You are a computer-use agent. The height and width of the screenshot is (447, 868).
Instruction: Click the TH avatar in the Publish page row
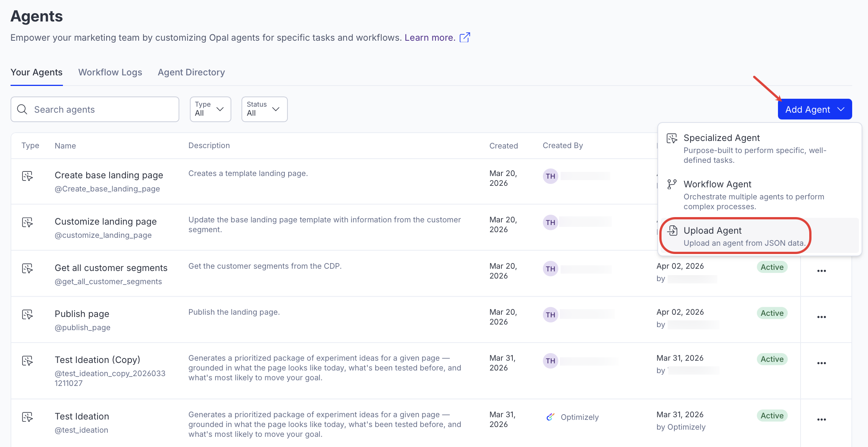550,315
